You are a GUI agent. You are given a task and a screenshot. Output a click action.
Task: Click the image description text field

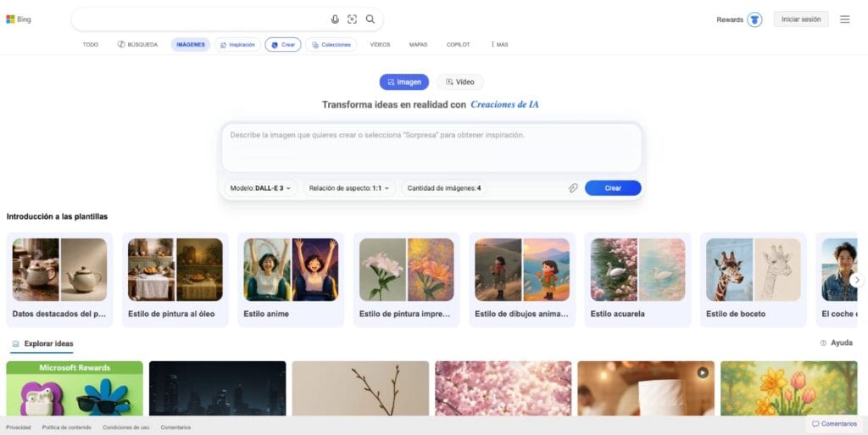[431, 147]
